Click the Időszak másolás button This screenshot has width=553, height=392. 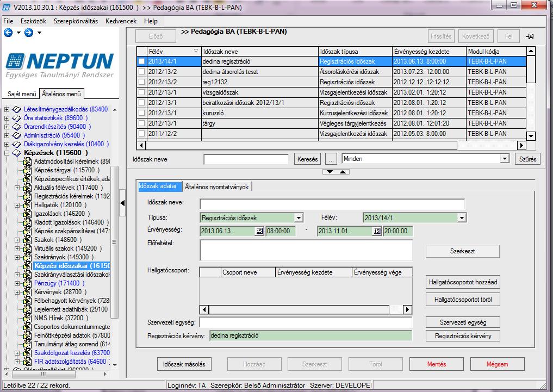(x=184, y=364)
